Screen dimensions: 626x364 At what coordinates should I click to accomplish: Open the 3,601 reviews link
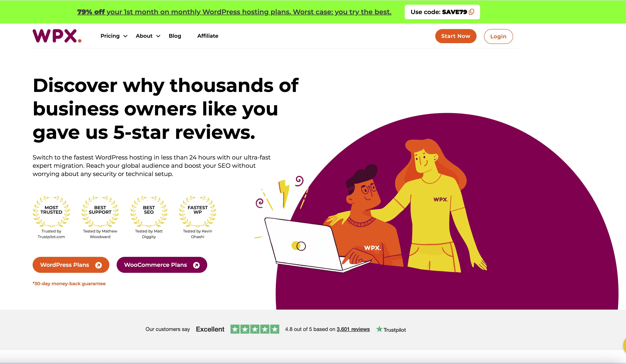pyautogui.click(x=353, y=329)
